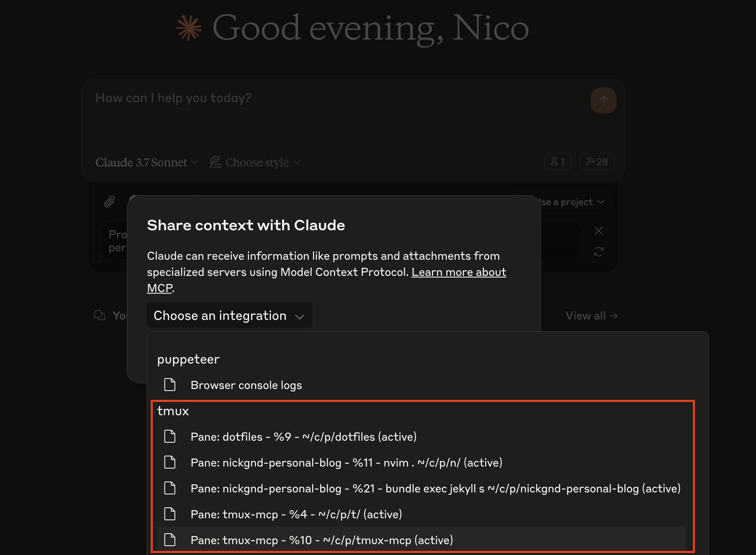
Task: Click the refresh arrows icon
Action: click(599, 252)
